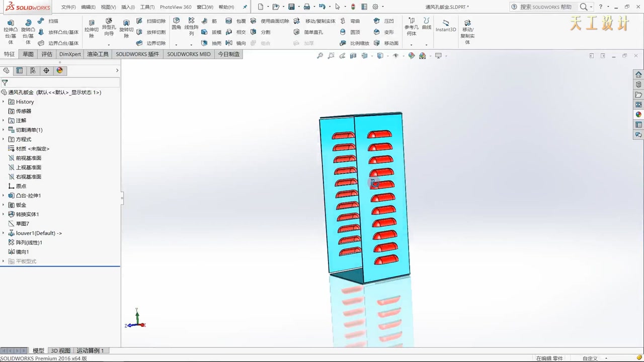The height and width of the screenshot is (362, 644).
Task: Click the 压凹 indent tool
Action: (x=384, y=21)
